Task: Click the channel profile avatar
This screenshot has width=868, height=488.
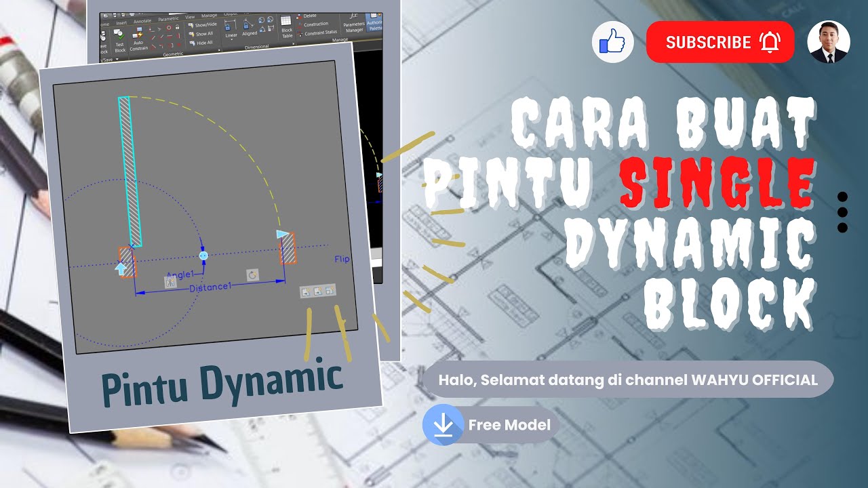Action: tap(829, 42)
